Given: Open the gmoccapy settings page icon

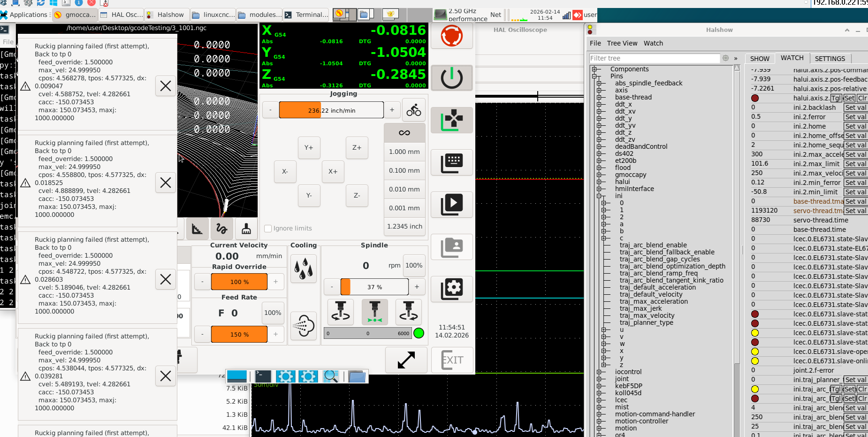Looking at the screenshot, I should click(451, 289).
